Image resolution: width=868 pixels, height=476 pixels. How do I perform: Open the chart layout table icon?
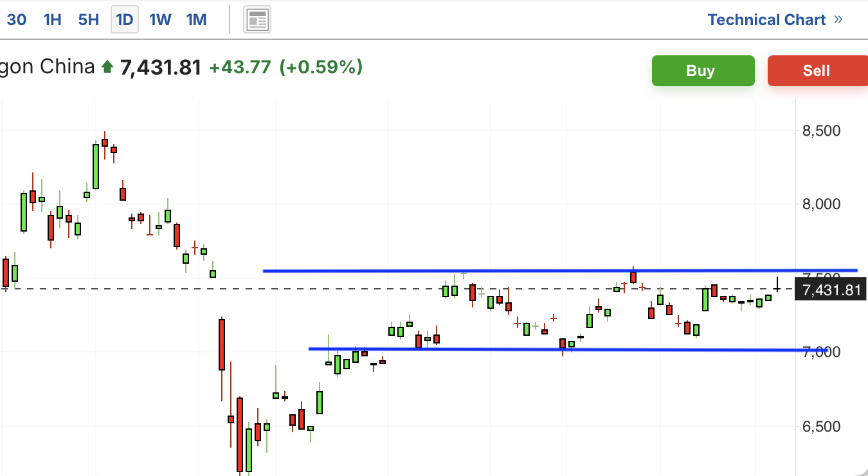[257, 20]
